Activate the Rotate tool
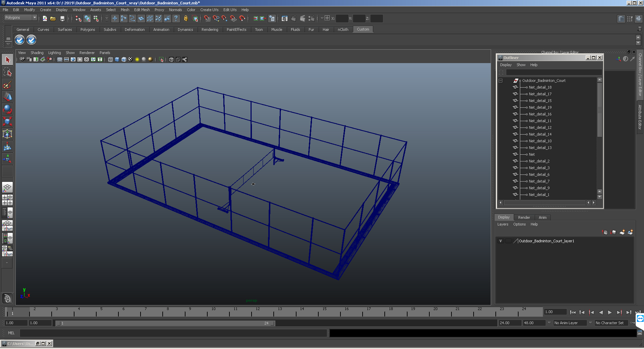The height and width of the screenshot is (349, 644). [x=7, y=109]
